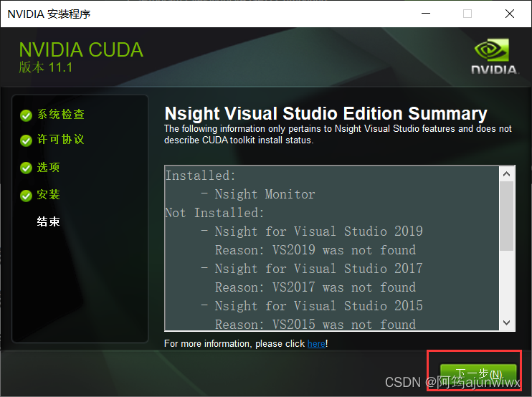Click 'Reason: VS2017 was not found' line
Screen dimensions: 532x397
[315, 288]
